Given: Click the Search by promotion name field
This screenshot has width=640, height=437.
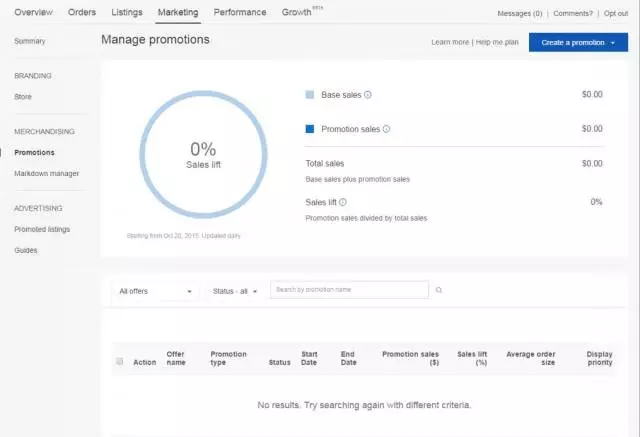Looking at the screenshot, I should click(x=350, y=290).
